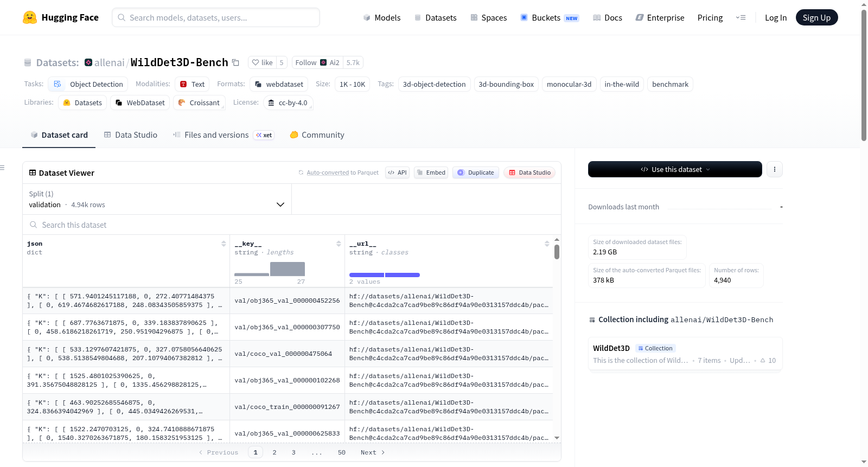The height and width of the screenshot is (467, 868).
Task: Open the WildDet3D collection card
Action: [x=685, y=354]
